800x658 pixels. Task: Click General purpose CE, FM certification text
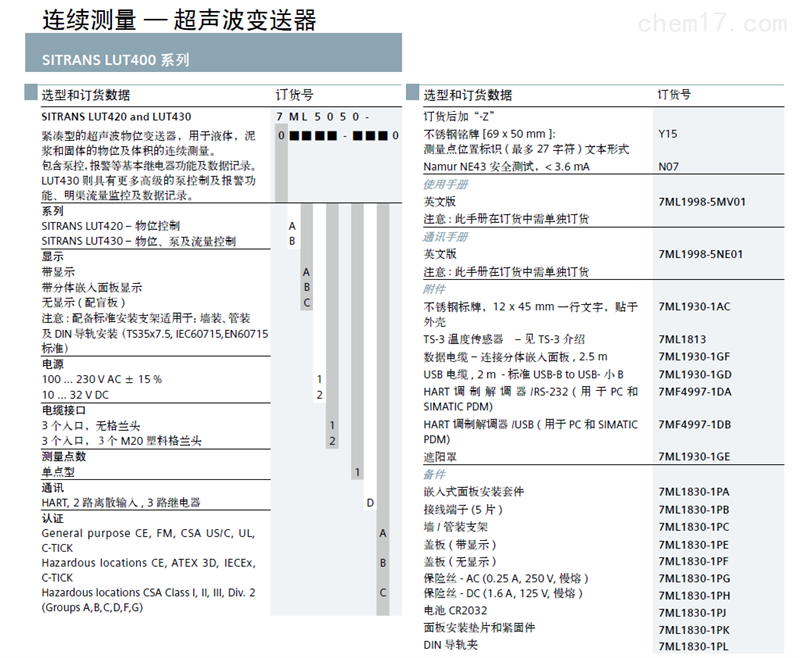(148, 541)
